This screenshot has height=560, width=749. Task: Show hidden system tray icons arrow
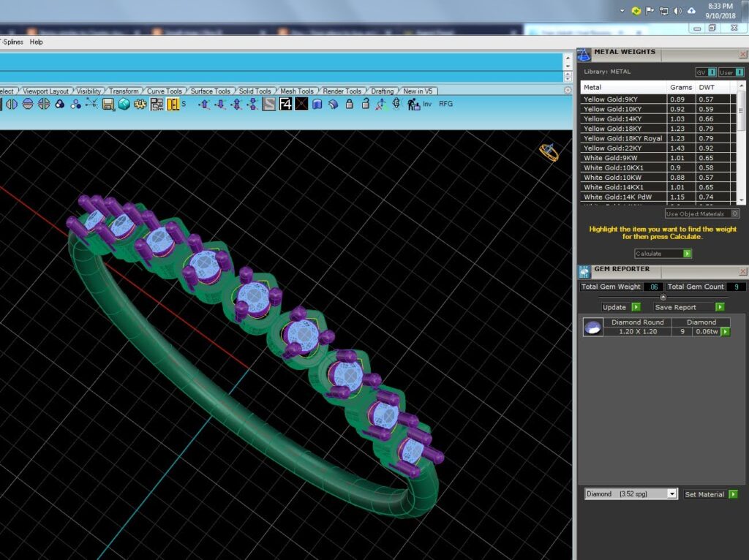(622, 10)
